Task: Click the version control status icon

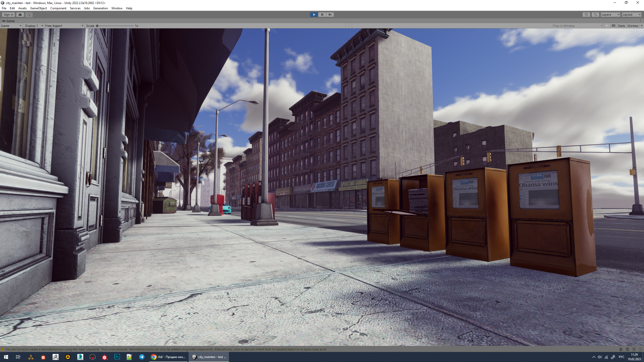Action: 29,15
